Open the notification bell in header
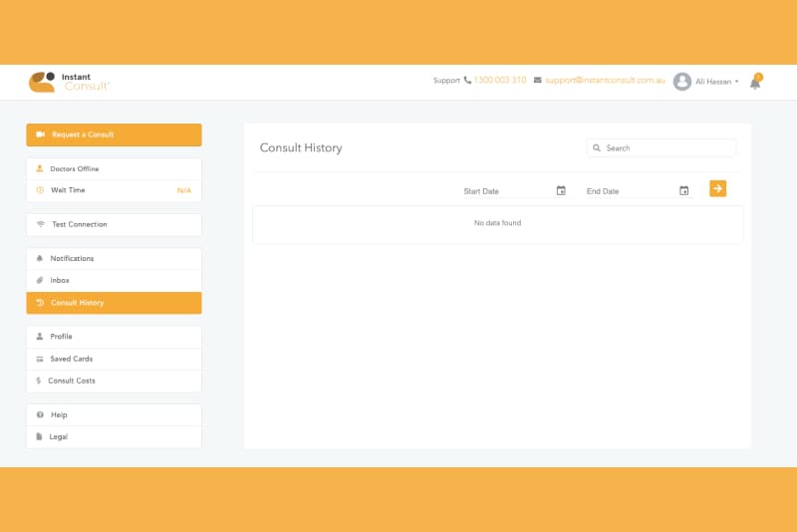 755,83
